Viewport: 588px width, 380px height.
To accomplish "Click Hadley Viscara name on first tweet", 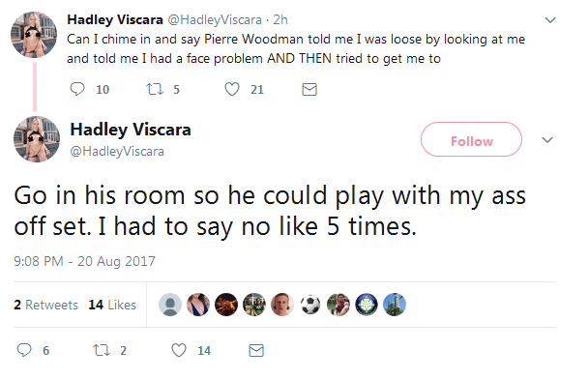I will pos(115,19).
